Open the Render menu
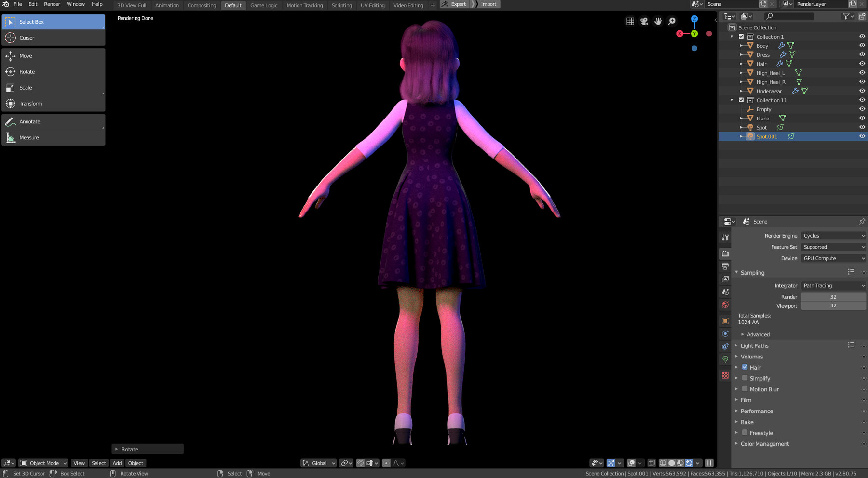This screenshot has height=478, width=868. [52, 4]
